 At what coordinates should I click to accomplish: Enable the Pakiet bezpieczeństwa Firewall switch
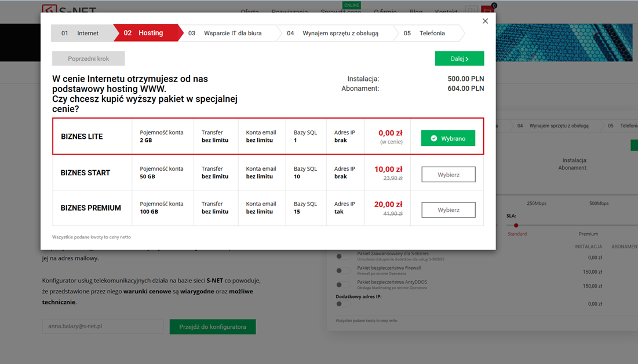coord(343,271)
